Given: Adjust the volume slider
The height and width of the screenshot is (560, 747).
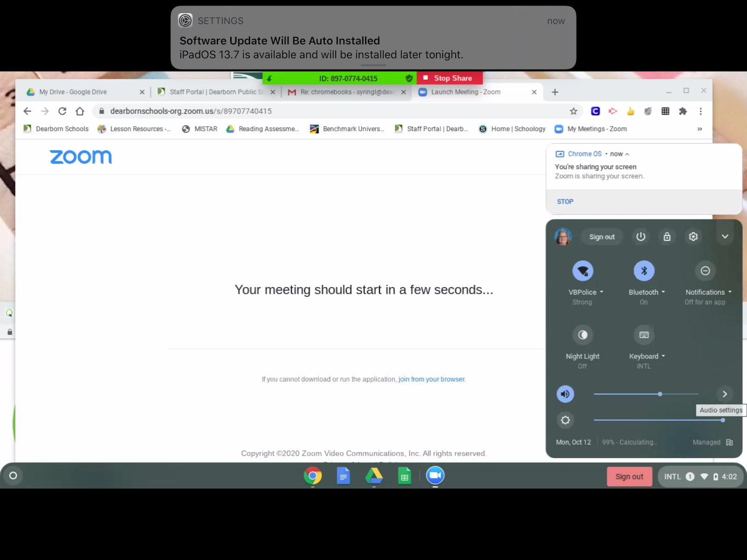Looking at the screenshot, I should (x=646, y=394).
